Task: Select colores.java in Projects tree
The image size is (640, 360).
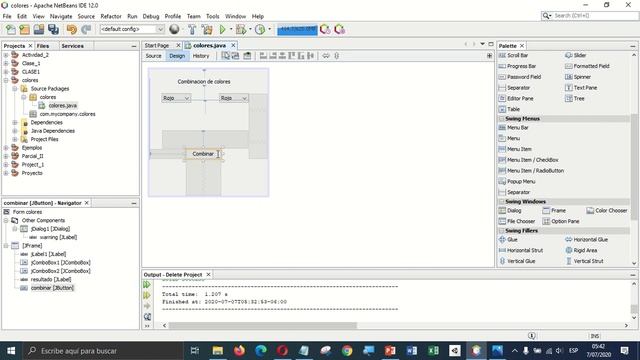Action: [62, 106]
